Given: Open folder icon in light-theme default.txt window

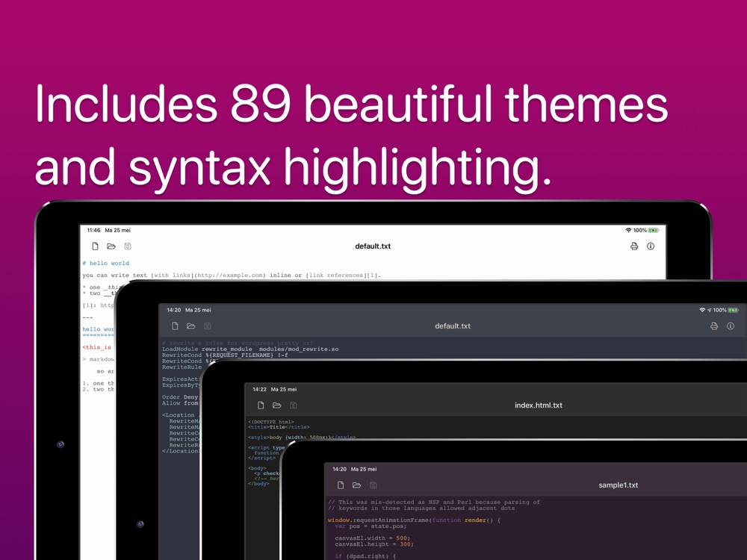Looking at the screenshot, I should click(111, 246).
